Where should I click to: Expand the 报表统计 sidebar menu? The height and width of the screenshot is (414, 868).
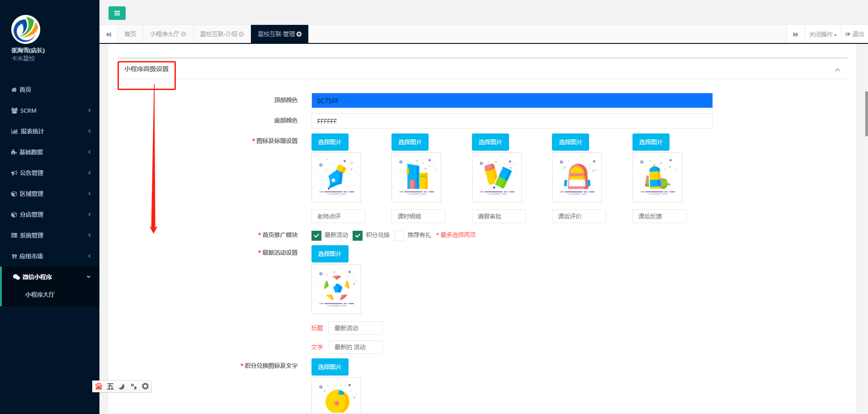(50, 131)
